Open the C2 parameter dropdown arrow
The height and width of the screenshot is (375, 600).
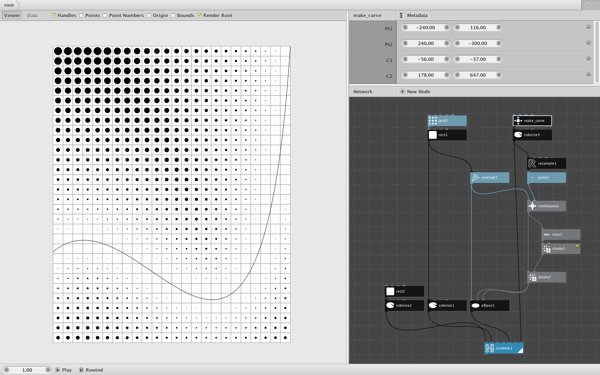click(x=588, y=75)
